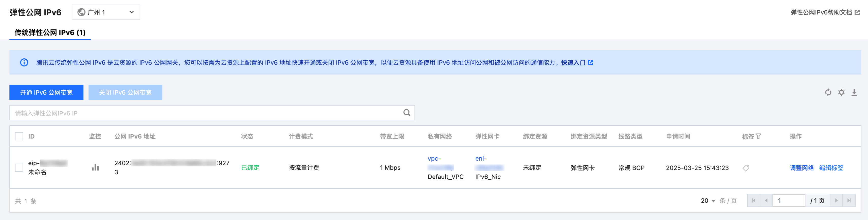The image size is (868, 220).
Task: Click the 带宽上限 column header
Action: [x=392, y=136]
